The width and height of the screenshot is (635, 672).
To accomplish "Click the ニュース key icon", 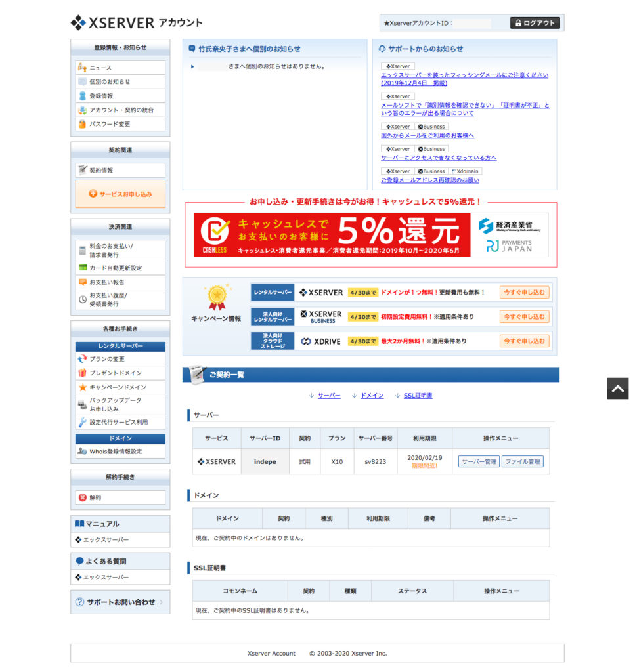I will pos(82,68).
